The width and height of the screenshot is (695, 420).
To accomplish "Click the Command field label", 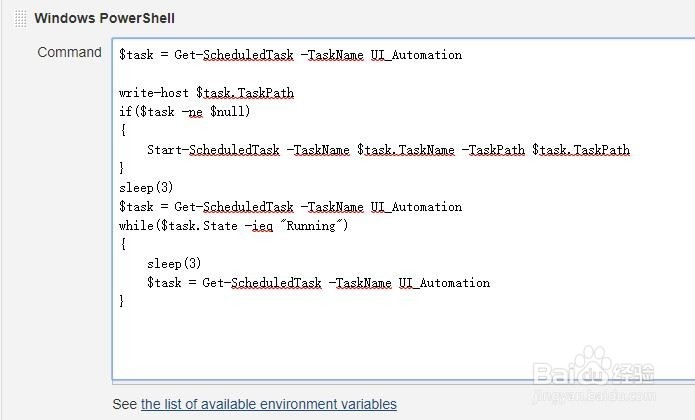I will 70,52.
